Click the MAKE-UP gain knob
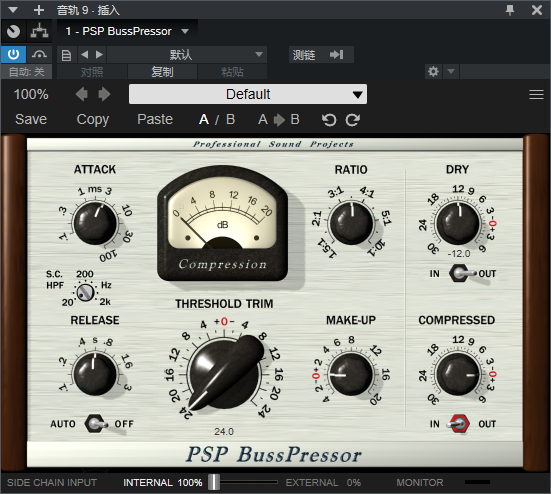The image size is (551, 494). point(351,375)
